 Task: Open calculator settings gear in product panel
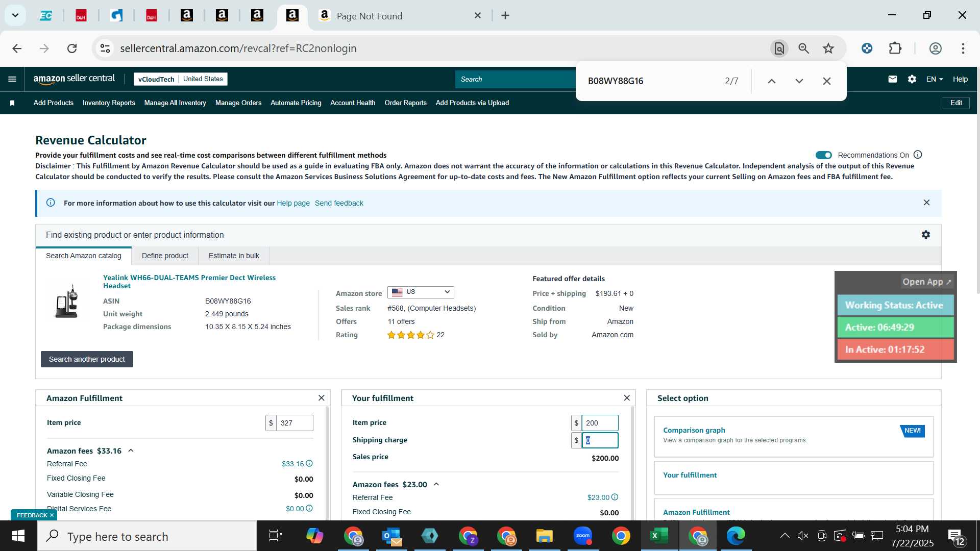926,235
